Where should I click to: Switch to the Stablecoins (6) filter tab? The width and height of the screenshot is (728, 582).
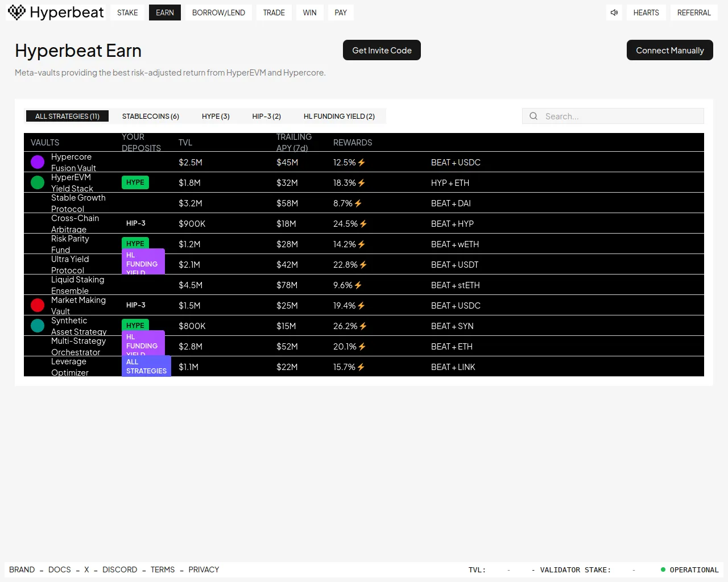point(150,116)
